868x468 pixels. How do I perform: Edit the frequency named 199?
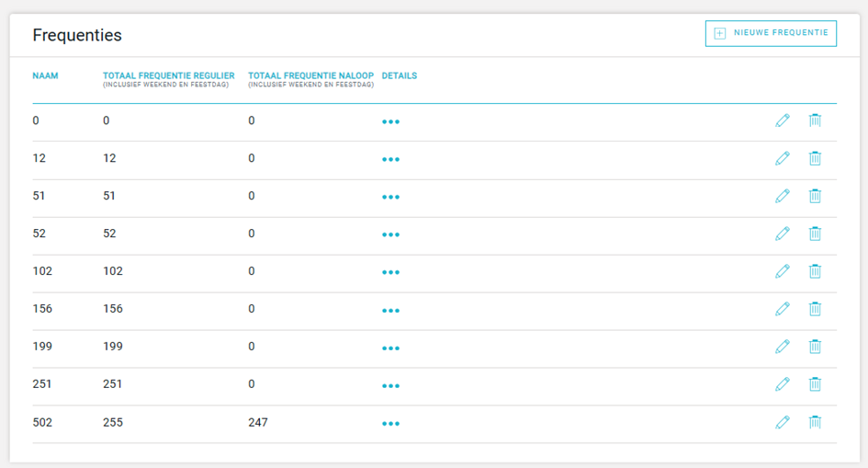(x=783, y=346)
